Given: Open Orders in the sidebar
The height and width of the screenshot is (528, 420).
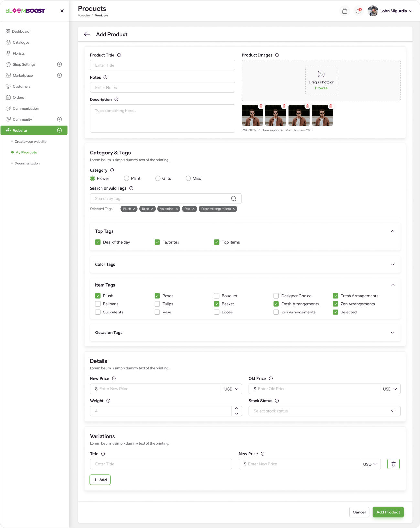Looking at the screenshot, I should coord(18,97).
